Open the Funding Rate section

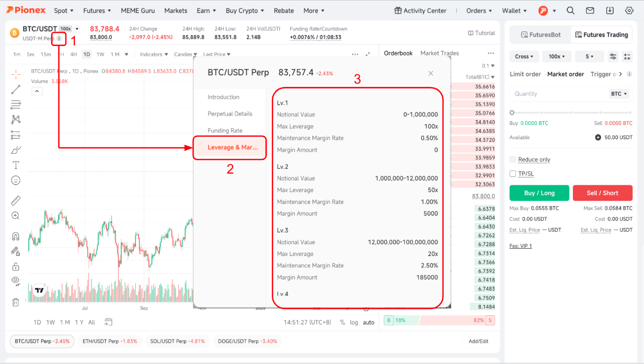tap(225, 131)
